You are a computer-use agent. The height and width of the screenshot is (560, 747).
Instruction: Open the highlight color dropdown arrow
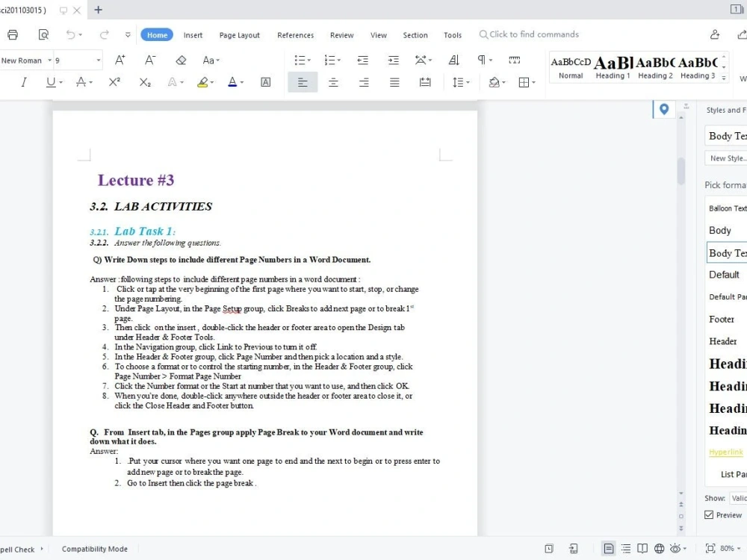point(212,83)
